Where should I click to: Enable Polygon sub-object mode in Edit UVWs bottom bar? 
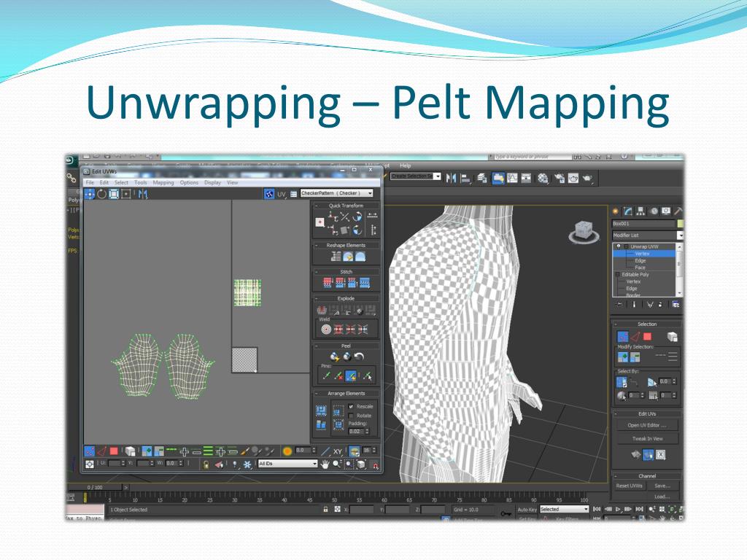(x=114, y=451)
